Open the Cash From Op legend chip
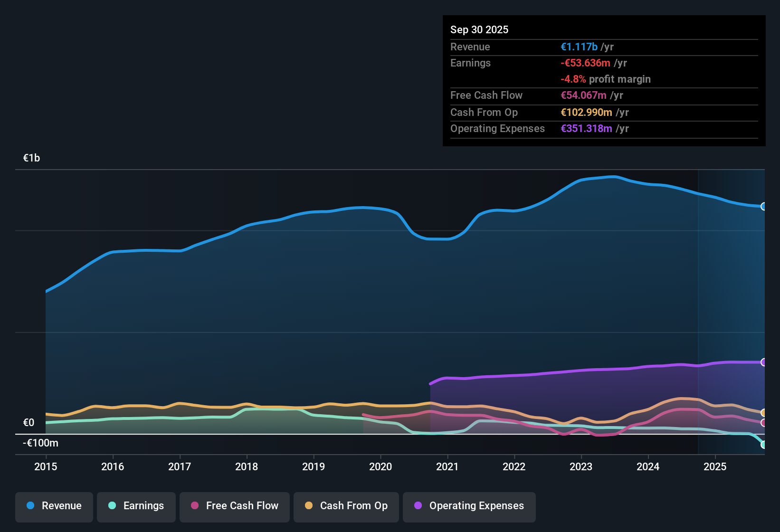The image size is (780, 532). [x=346, y=506]
